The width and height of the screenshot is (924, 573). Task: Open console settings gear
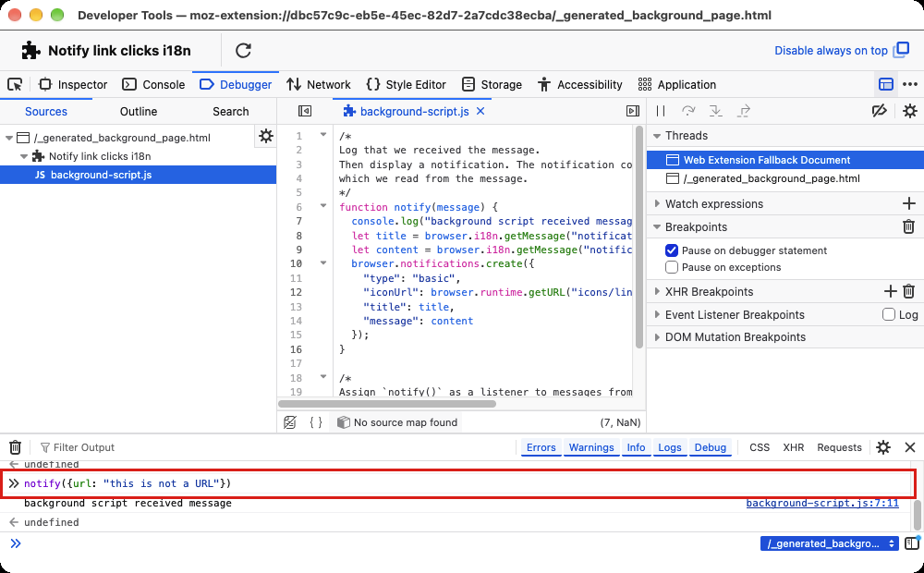pyautogui.click(x=882, y=446)
